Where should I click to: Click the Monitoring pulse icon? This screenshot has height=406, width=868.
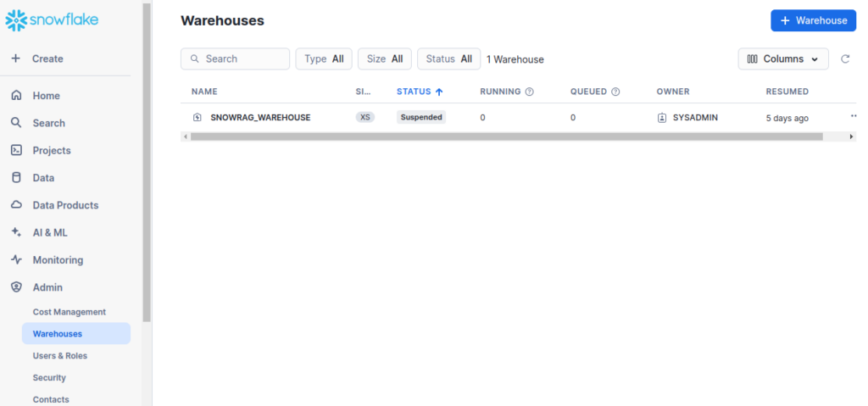[17, 259]
